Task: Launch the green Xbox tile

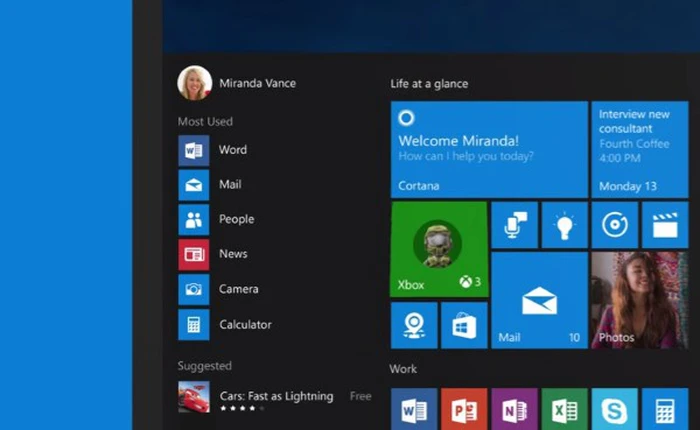Action: point(439,249)
